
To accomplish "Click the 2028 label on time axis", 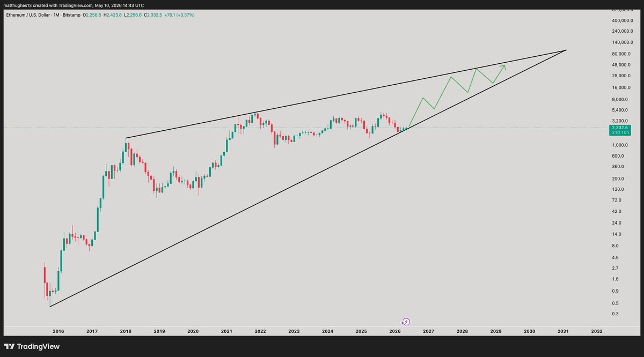I will pyautogui.click(x=462, y=332).
